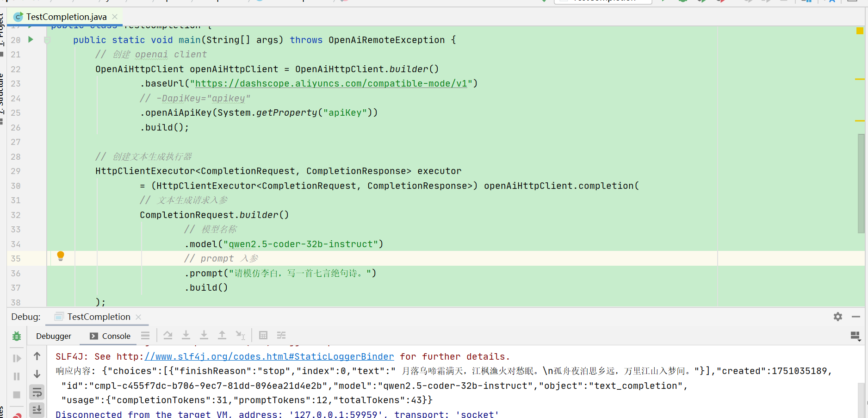Switch to the Debugger tab

point(54,336)
